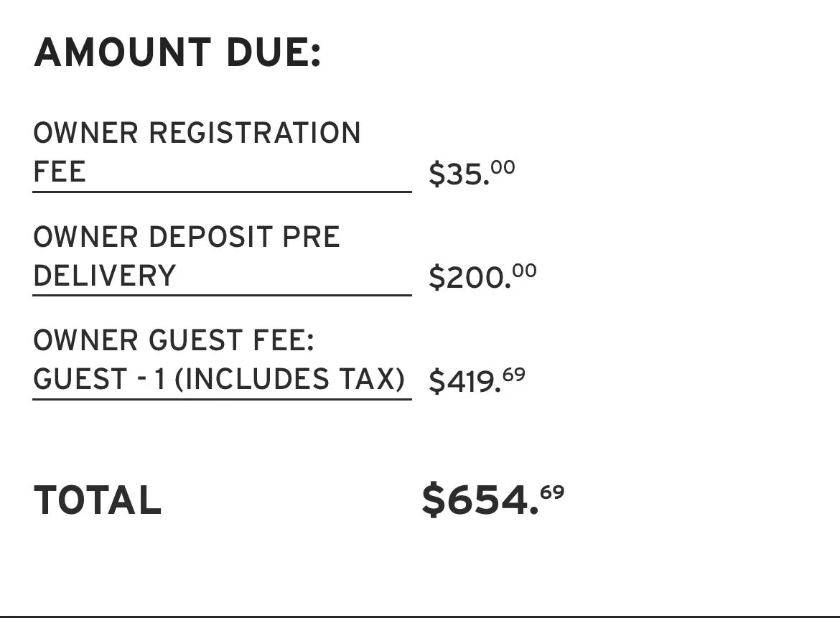The height and width of the screenshot is (618, 840).
Task: Click the superscript 69 cents in the total
Action: [552, 492]
